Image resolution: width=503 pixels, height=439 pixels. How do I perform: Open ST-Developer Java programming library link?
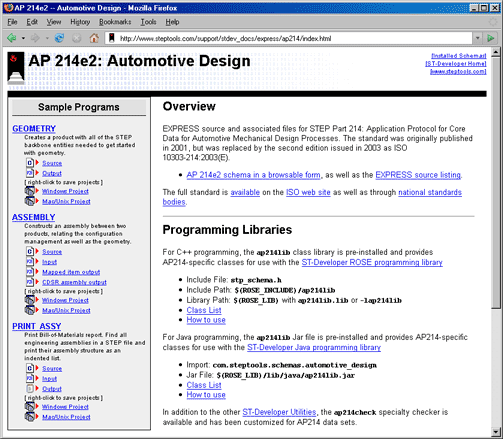[x=314, y=347]
